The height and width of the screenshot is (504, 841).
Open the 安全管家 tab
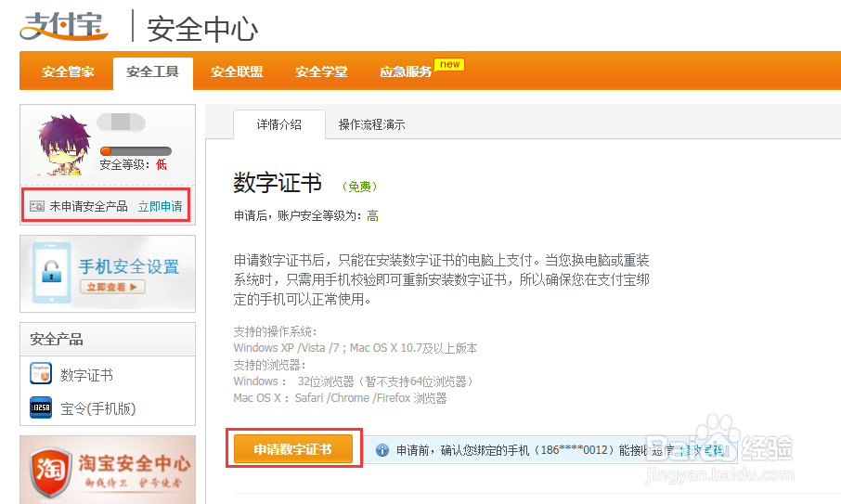[x=68, y=71]
